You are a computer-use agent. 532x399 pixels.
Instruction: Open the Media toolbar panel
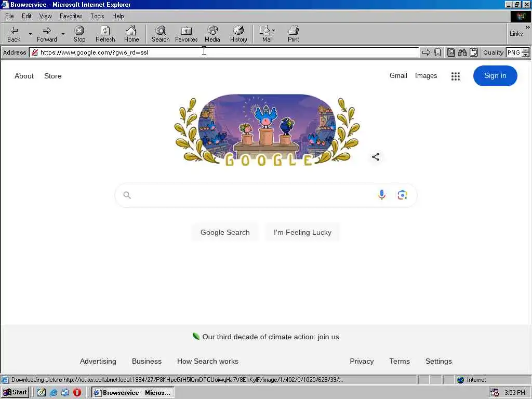point(212,34)
